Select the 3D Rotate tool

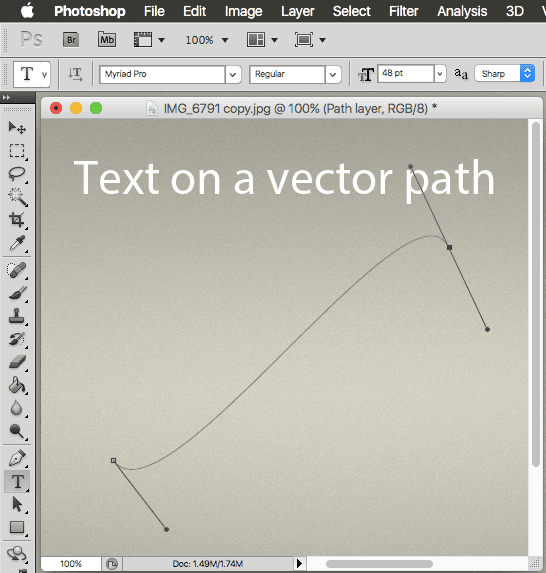click(x=17, y=553)
